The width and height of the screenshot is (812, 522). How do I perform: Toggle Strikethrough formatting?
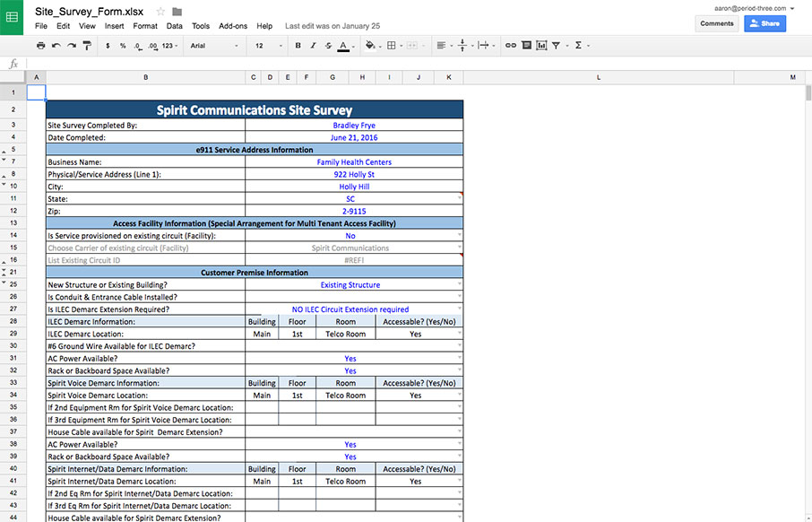click(328, 46)
